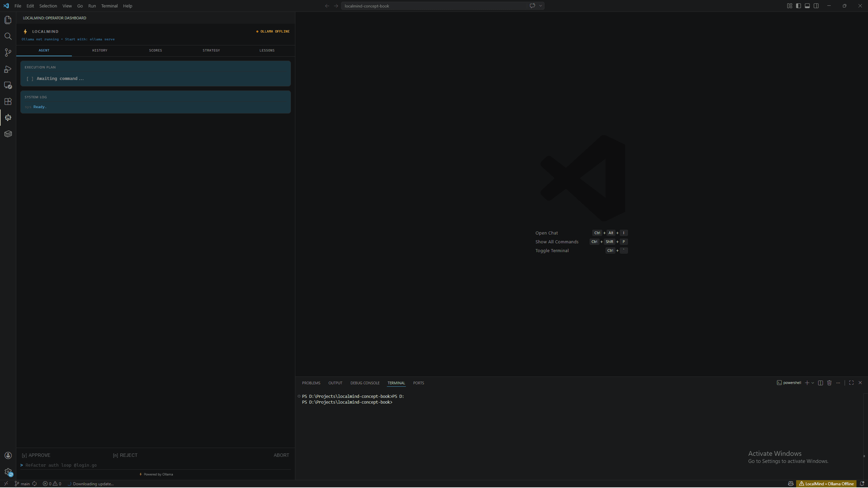This screenshot has height=488, width=868.
Task: Open the Accounts menu icon
Action: [8, 455]
